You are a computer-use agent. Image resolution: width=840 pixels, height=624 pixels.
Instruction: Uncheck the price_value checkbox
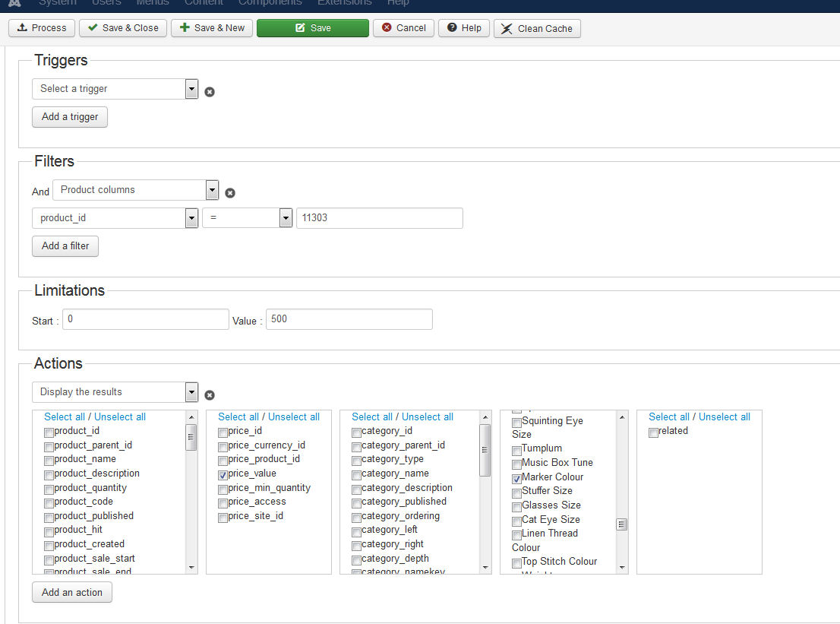pos(223,474)
